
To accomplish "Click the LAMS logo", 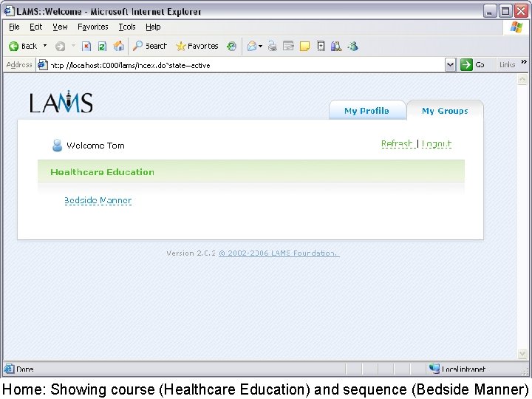I will pos(61,102).
